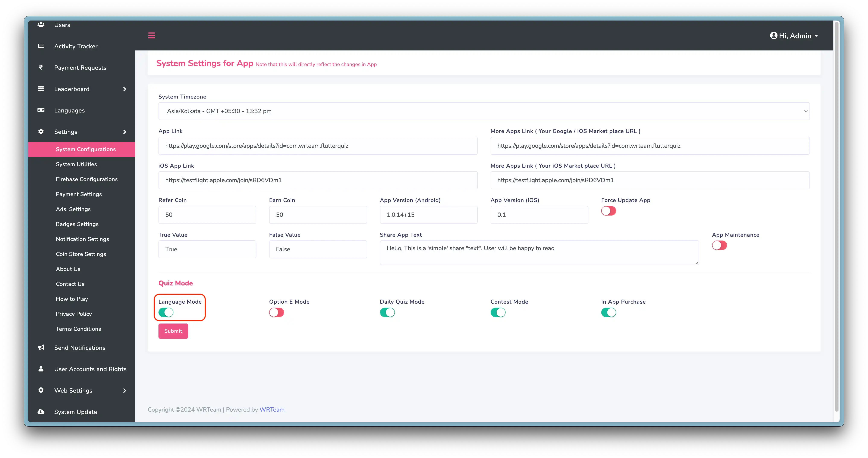Disable the Language Mode toggle

pyautogui.click(x=166, y=312)
